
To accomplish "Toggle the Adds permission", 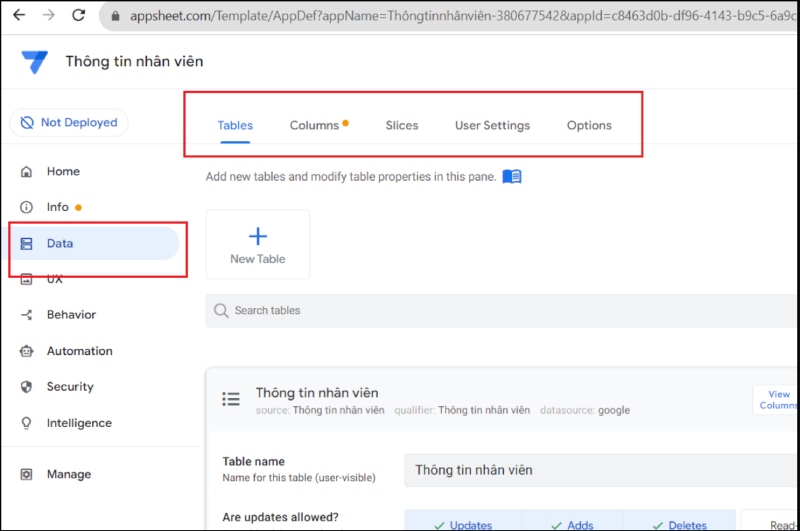I will point(572,520).
